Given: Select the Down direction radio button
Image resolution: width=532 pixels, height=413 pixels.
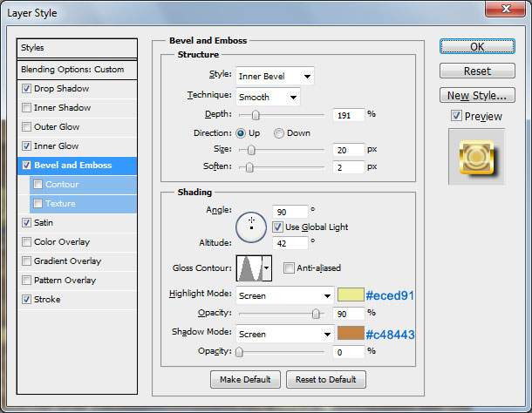Looking at the screenshot, I should [279, 133].
